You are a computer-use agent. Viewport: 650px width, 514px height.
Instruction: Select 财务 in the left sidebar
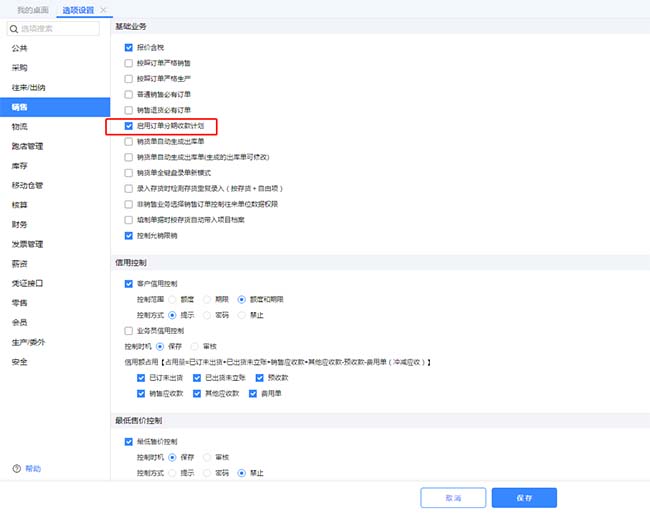click(x=20, y=224)
